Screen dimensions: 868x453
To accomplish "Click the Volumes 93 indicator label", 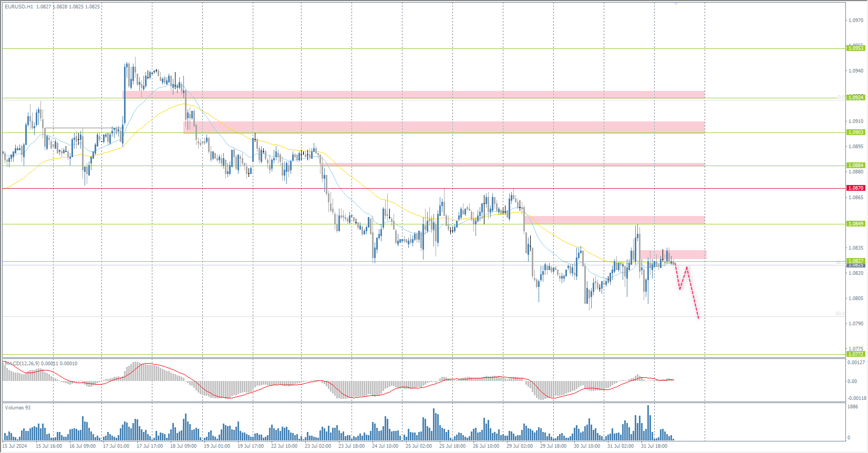I will pyautogui.click(x=17, y=408).
